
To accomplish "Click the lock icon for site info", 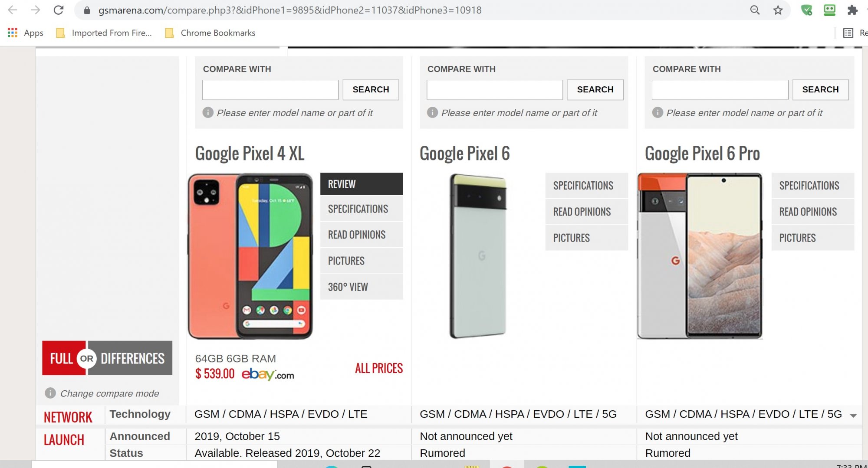I will [x=87, y=10].
